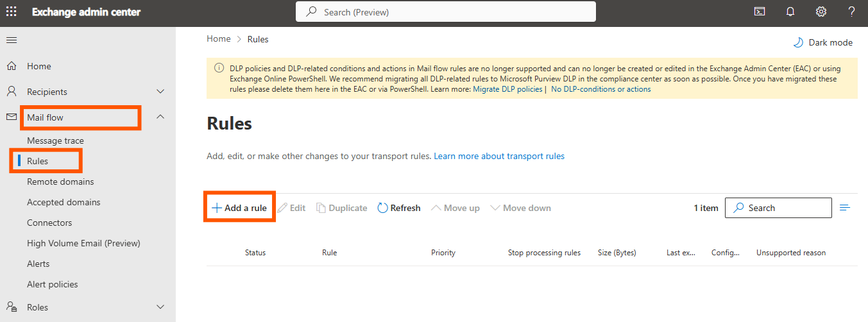The width and height of the screenshot is (868, 322).
Task: Go to Accepted domains
Action: tap(64, 202)
